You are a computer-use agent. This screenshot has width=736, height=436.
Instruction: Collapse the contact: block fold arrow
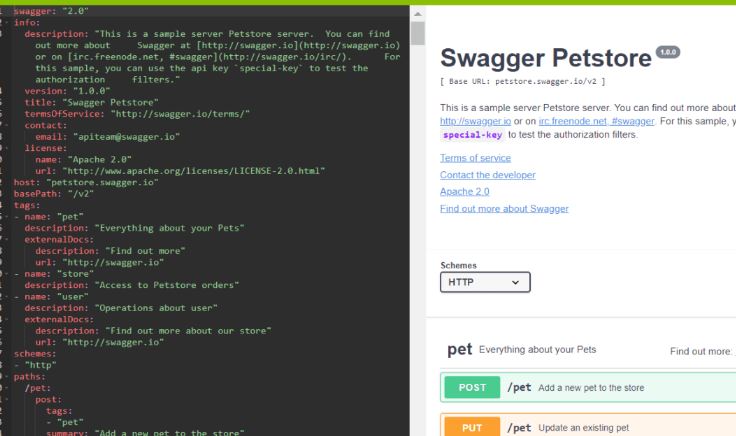7,125
